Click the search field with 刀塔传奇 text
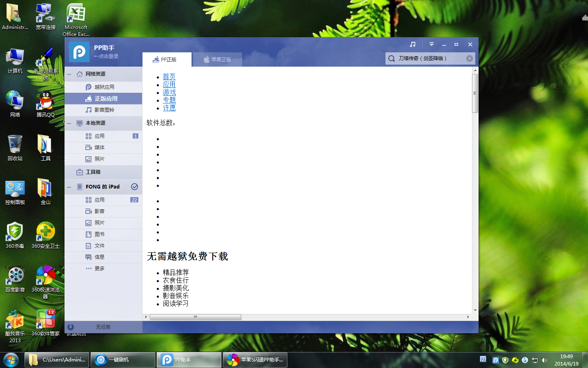 pyautogui.click(x=430, y=58)
